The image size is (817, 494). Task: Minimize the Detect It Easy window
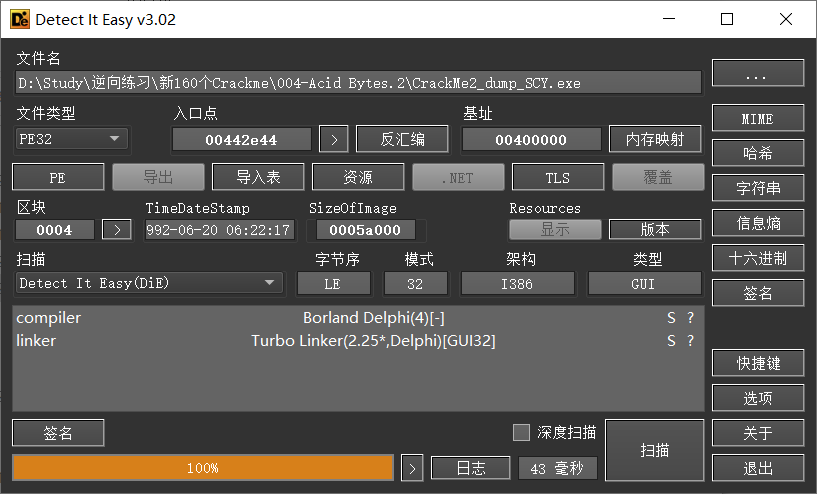tap(669, 19)
